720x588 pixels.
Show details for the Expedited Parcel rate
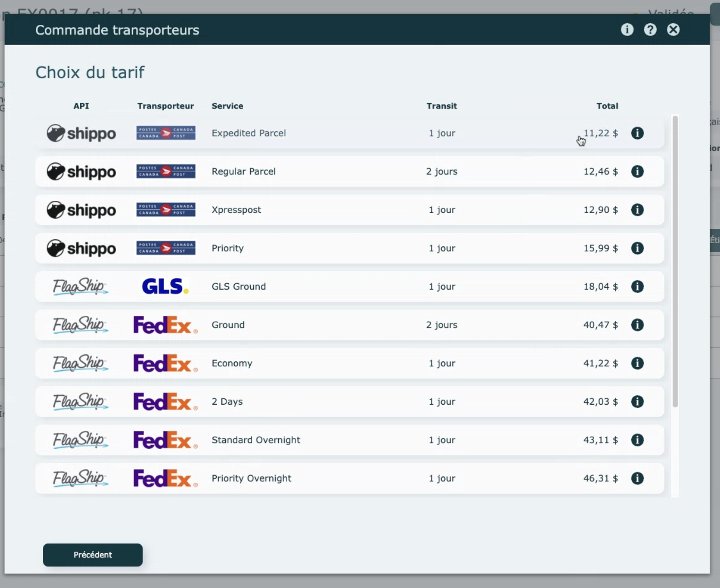click(x=637, y=133)
